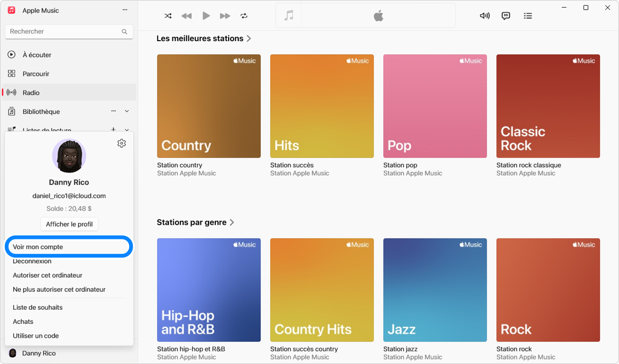
Task: Open Liste de souhaits
Action: [38, 307]
